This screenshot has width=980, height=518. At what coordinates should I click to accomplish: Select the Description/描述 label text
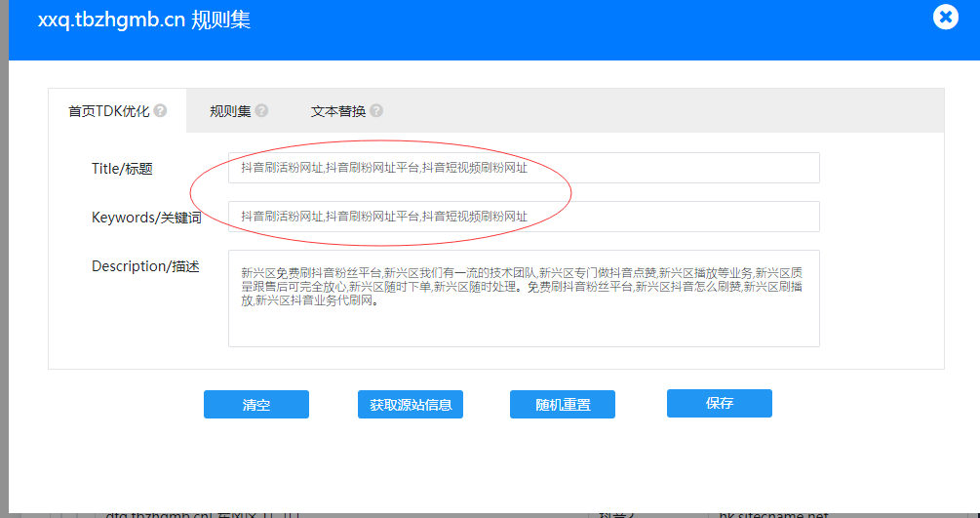click(x=145, y=266)
